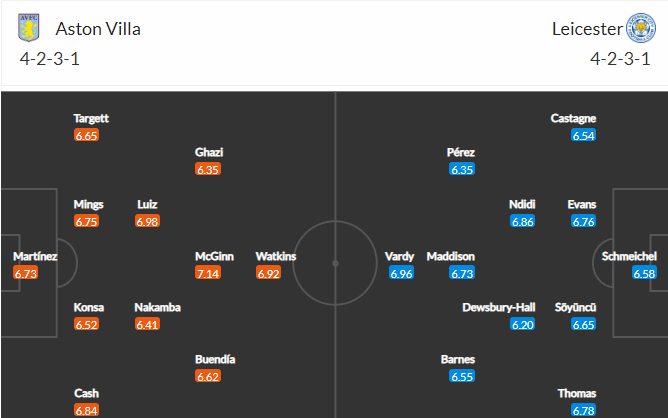Click Vardy's 6.96 rating badge
Image resolution: width=668 pixels, height=418 pixels.
(401, 273)
